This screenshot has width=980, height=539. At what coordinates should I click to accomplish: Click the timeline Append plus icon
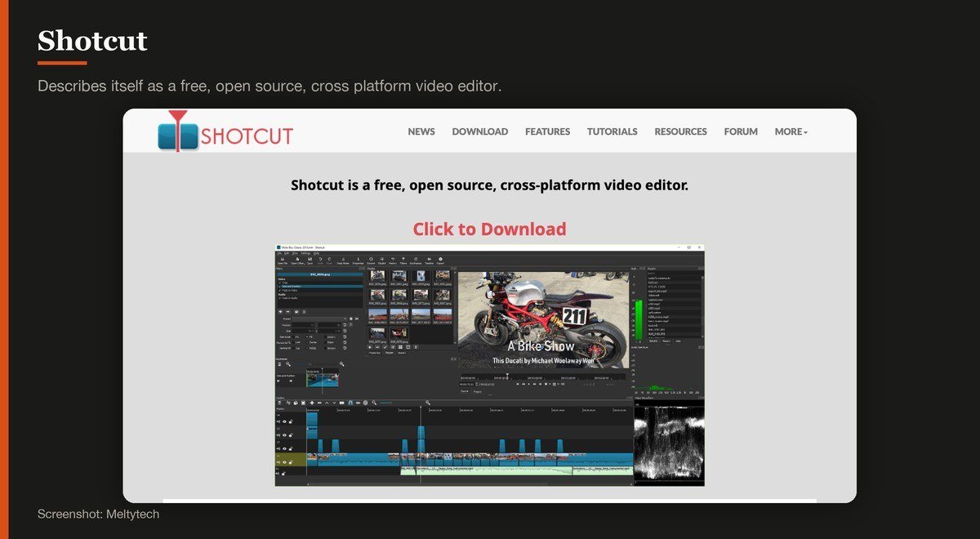pyautogui.click(x=312, y=403)
